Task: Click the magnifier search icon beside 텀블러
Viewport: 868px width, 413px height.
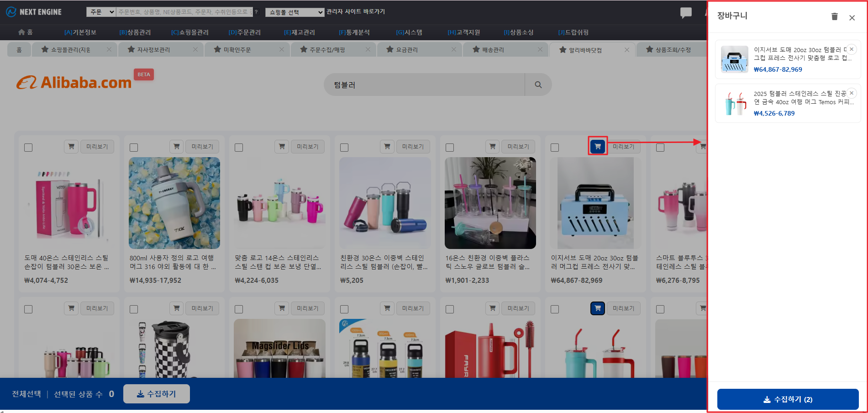Action: (538, 85)
